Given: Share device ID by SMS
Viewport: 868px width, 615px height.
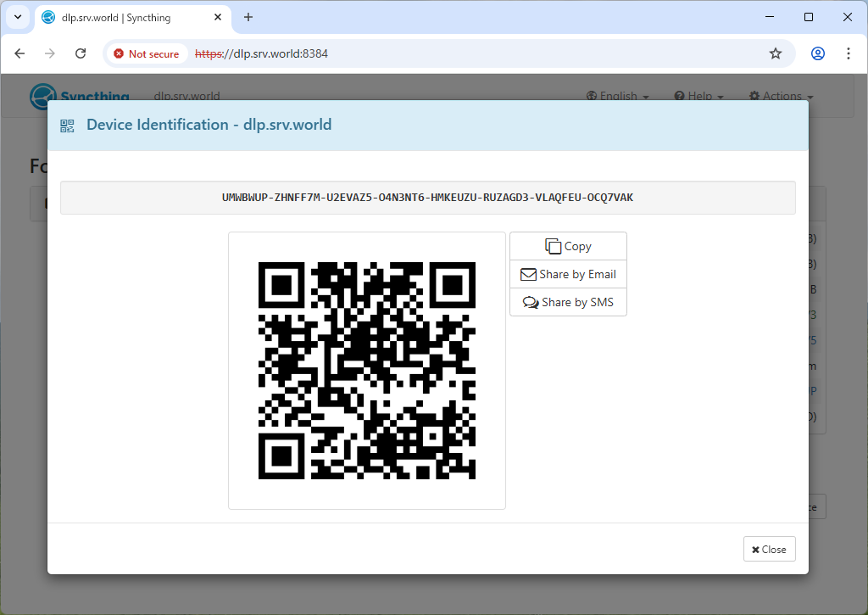Looking at the screenshot, I should pos(568,302).
